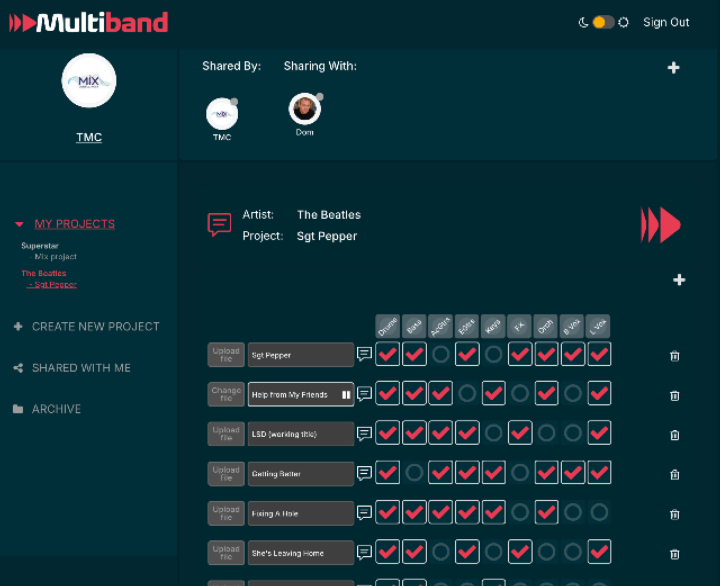Click CREATE NEW PROJECT
Screen dimensions: 720x586
[96, 327]
